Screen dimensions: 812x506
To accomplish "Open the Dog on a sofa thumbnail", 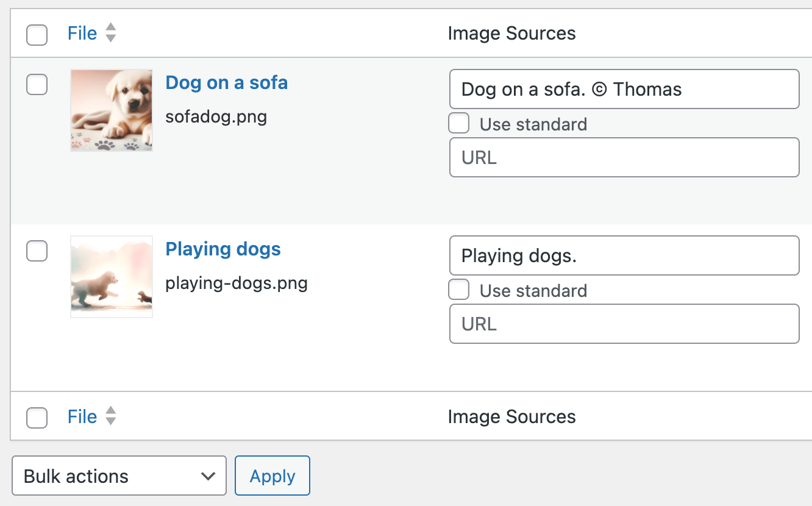I will (112, 110).
